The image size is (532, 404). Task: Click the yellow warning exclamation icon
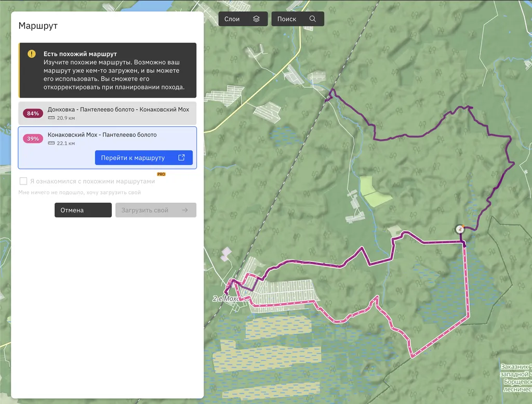click(32, 54)
